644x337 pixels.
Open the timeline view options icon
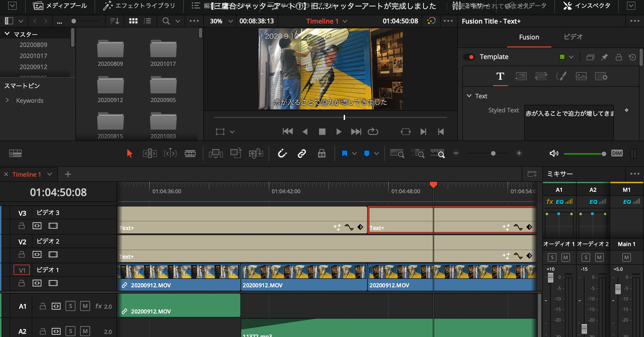click(15, 153)
